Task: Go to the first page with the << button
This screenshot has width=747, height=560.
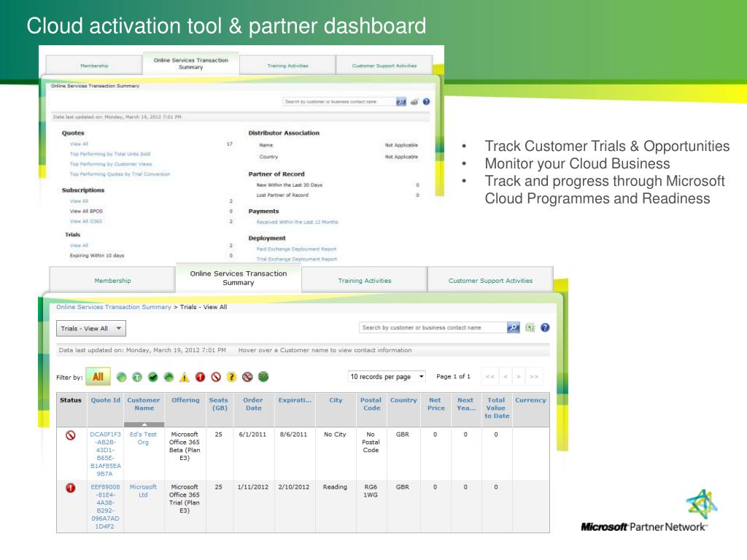Action: pyautogui.click(x=489, y=377)
